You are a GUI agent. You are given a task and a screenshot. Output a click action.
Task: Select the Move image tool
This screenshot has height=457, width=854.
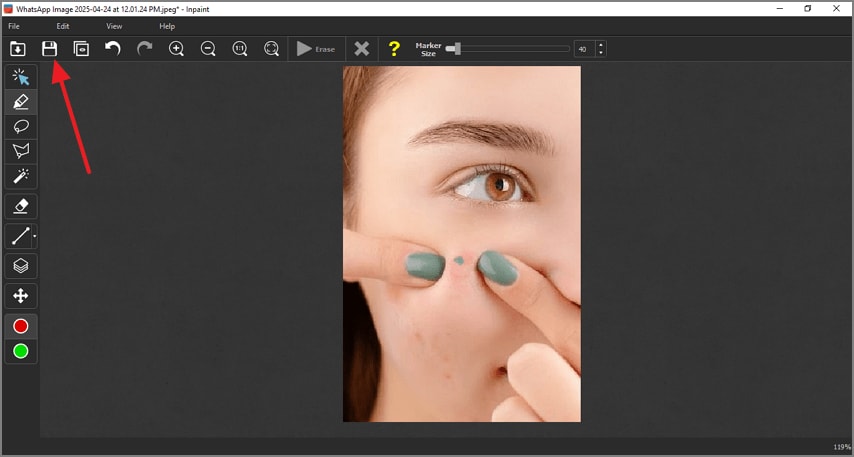21,296
